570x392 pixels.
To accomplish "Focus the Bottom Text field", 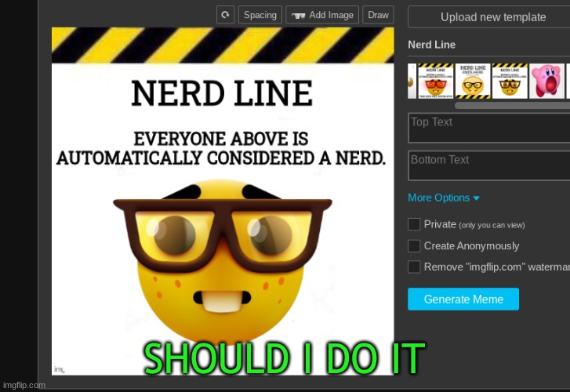I will tap(489, 165).
